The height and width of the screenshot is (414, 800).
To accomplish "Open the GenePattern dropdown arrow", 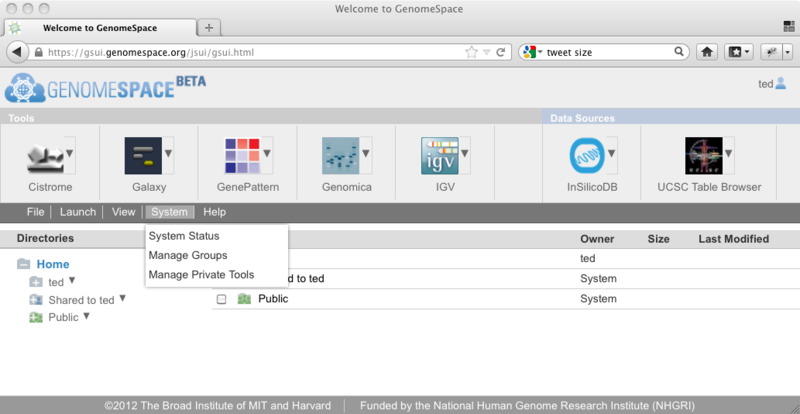I will point(267,153).
